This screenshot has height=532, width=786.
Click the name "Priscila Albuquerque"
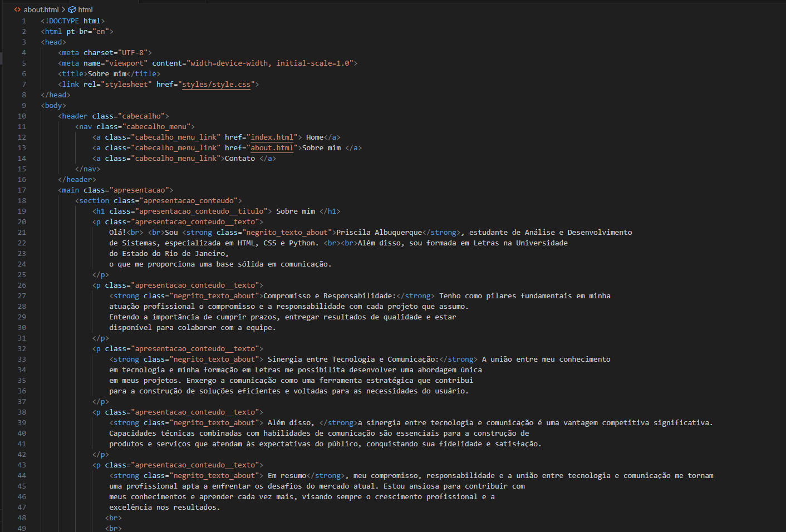coord(379,233)
